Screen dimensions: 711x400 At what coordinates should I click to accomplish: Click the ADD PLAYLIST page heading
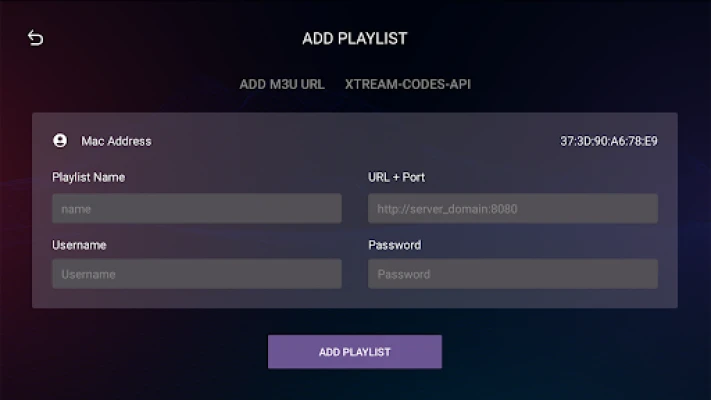[355, 39]
